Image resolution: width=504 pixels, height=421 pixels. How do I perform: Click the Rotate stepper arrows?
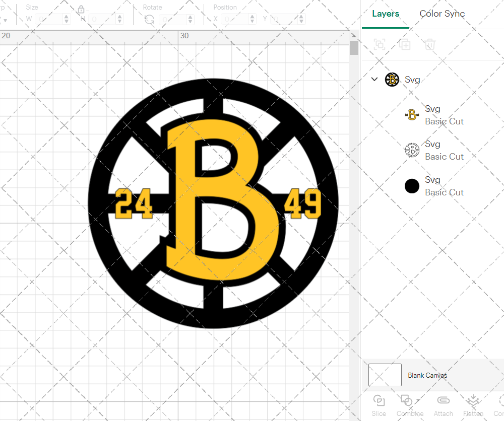coord(191,19)
